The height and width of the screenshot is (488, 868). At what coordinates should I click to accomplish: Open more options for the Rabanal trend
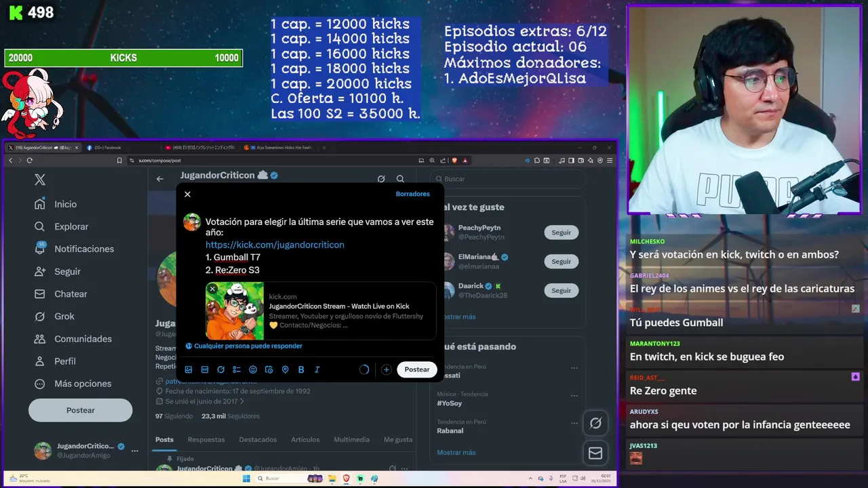[574, 423]
